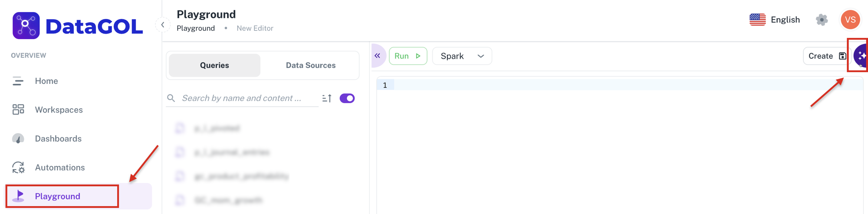Open the Home sidebar item
868x214 pixels.
[x=46, y=81]
